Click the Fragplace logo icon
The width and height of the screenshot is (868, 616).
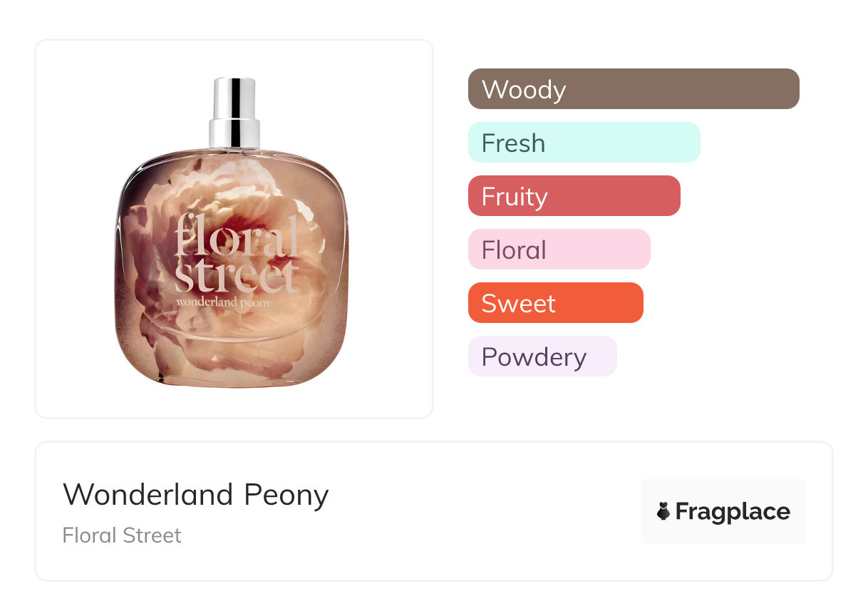663,511
